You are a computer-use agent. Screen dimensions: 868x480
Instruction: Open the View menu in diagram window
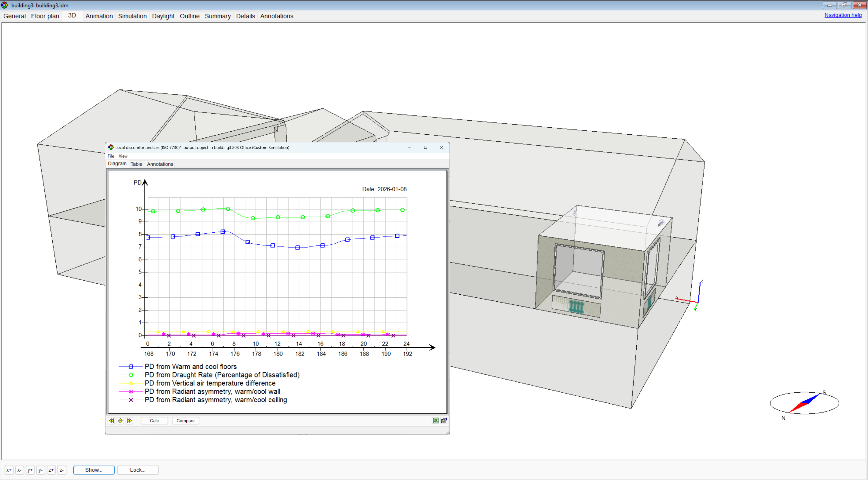coord(123,156)
